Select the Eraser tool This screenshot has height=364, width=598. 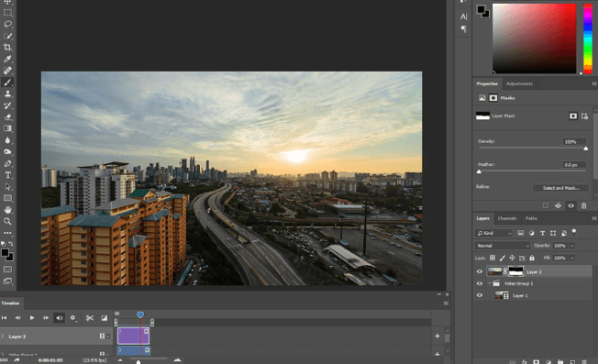click(x=7, y=117)
